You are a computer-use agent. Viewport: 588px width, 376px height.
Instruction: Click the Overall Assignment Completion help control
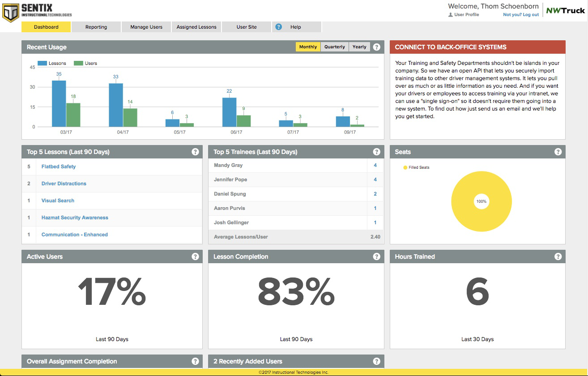(195, 361)
